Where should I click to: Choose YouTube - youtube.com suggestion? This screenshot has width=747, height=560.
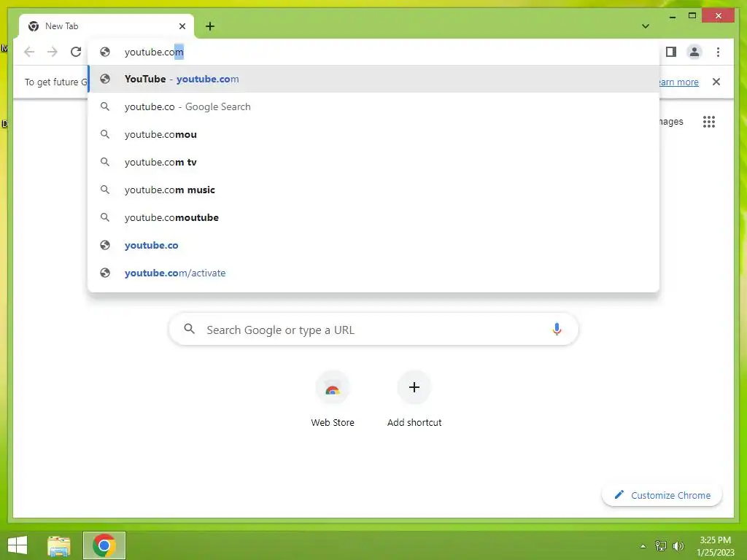pos(374,79)
